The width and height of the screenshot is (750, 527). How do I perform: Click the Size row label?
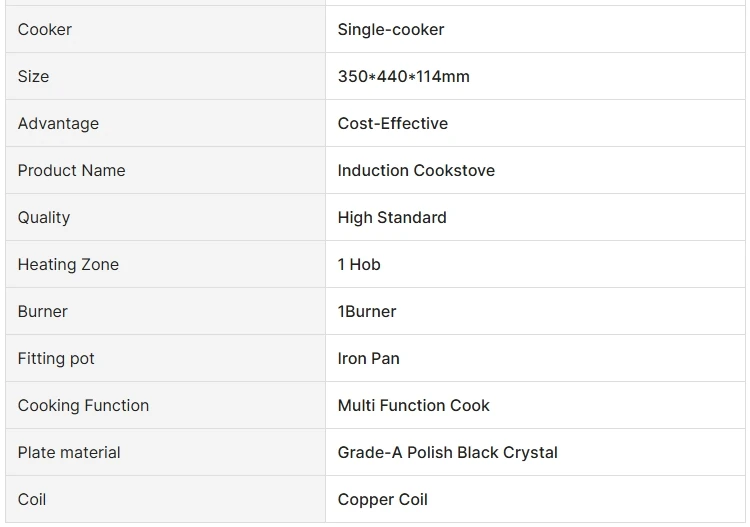pos(33,77)
